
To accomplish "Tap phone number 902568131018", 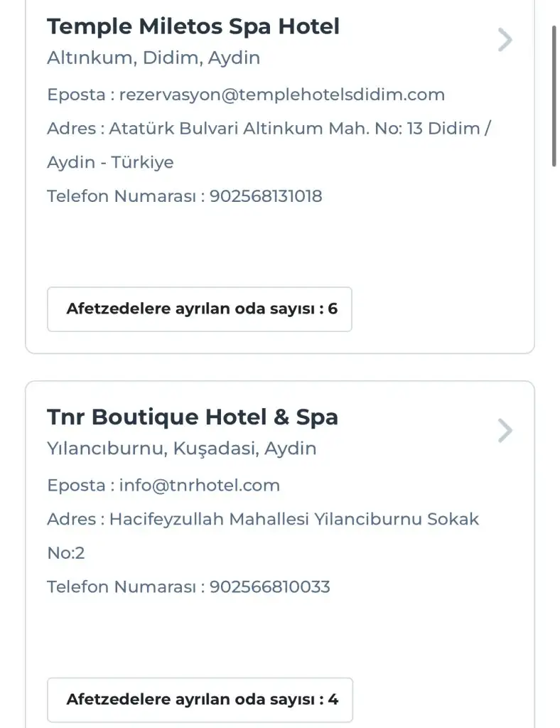I will click(266, 196).
